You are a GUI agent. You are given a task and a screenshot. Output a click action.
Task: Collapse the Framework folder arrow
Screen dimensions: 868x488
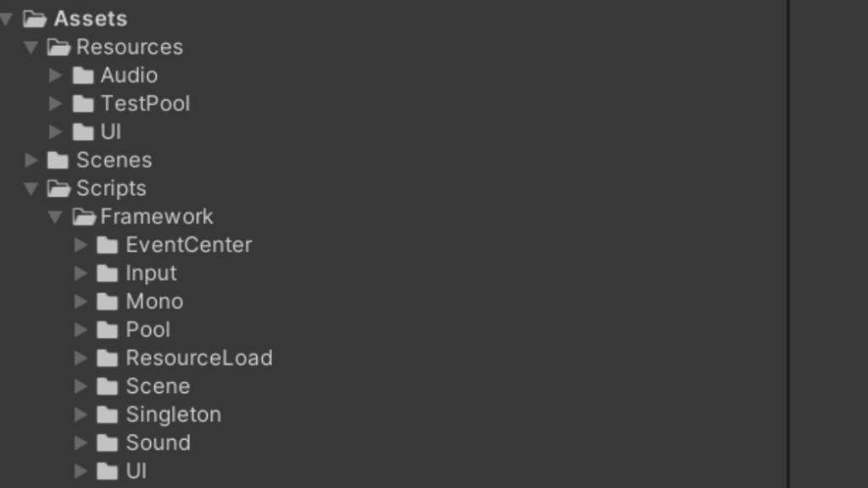coord(56,217)
